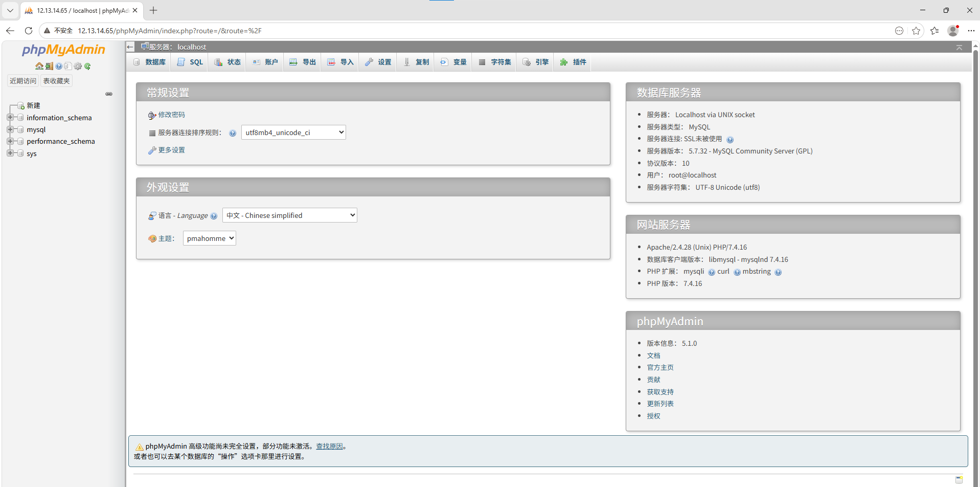Image resolution: width=980 pixels, height=487 pixels.
Task: Expand the sys database node
Action: click(x=10, y=153)
